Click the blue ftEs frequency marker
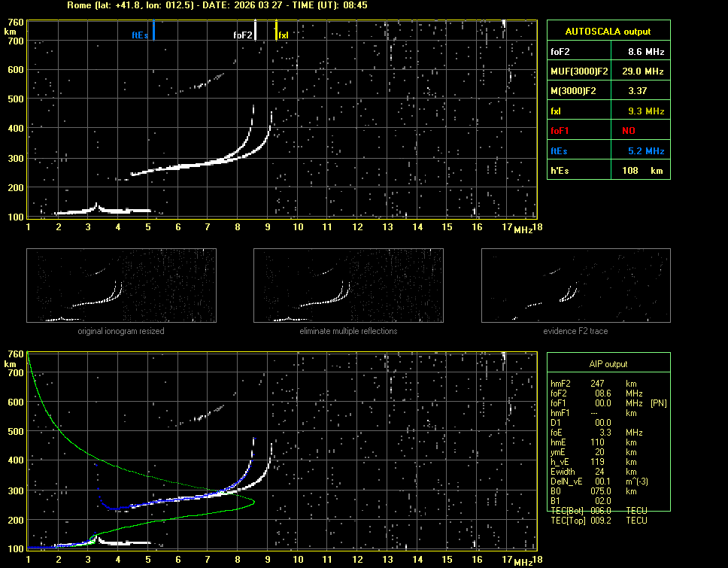The height and width of the screenshot is (568, 728). [153, 31]
